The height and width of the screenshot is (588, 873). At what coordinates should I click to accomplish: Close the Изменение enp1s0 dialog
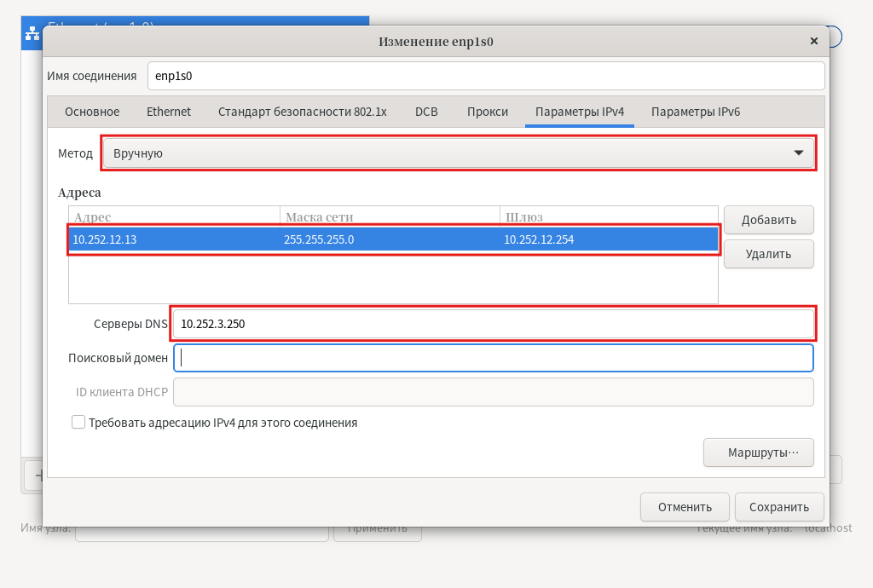click(813, 41)
